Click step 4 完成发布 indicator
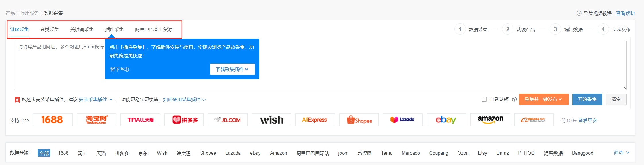Viewport: 644px width, 165px height. click(x=614, y=29)
